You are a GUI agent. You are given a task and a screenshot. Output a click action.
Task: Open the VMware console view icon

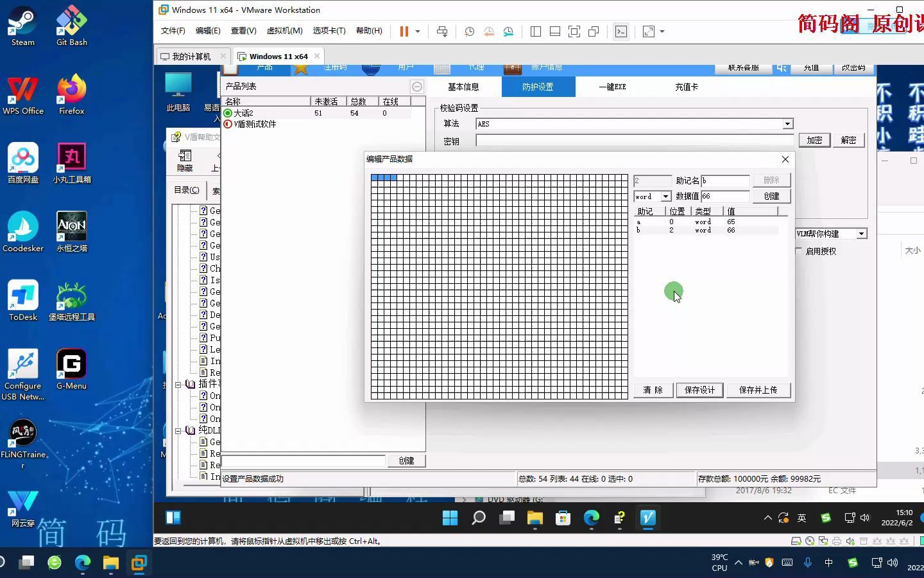point(621,31)
